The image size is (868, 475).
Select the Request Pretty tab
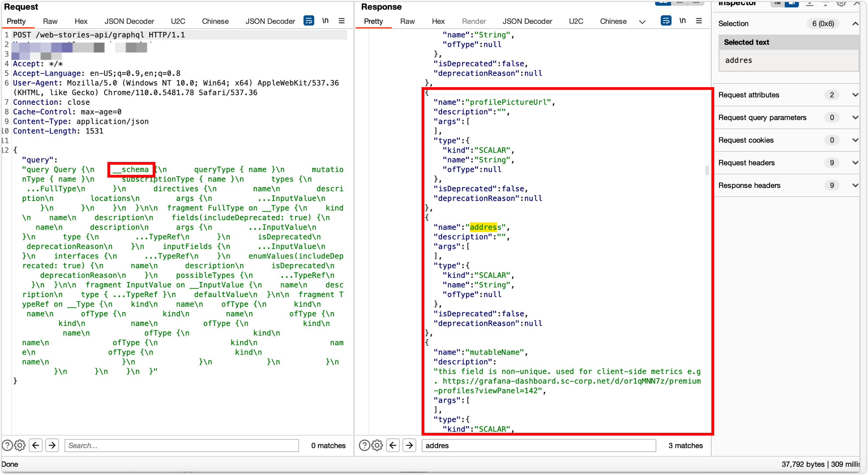(x=16, y=21)
